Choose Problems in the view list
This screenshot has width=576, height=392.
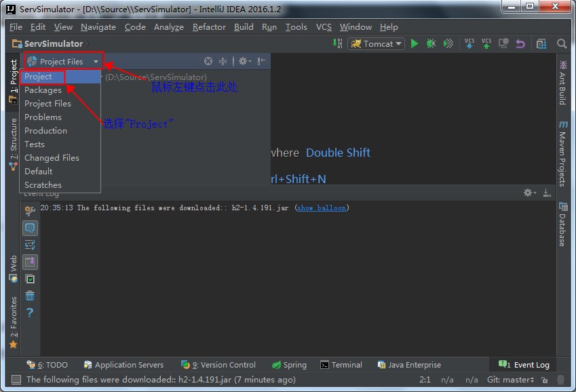(x=60, y=117)
